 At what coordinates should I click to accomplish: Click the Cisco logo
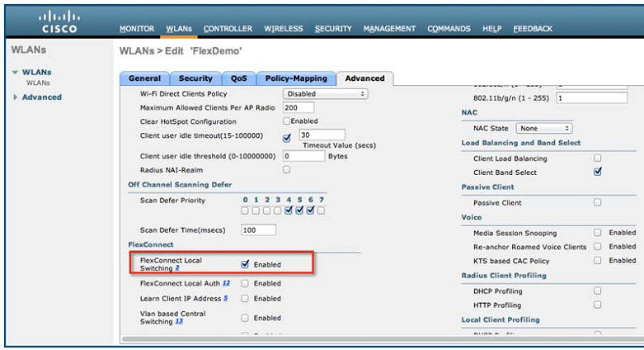59,22
